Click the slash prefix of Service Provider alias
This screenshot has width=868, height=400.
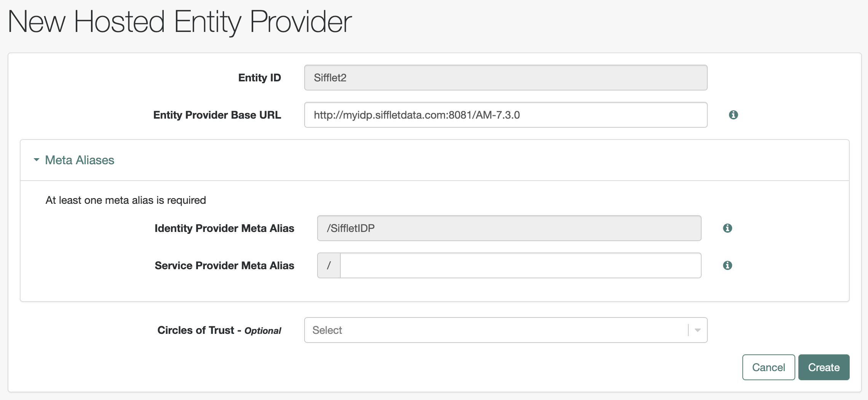329,265
